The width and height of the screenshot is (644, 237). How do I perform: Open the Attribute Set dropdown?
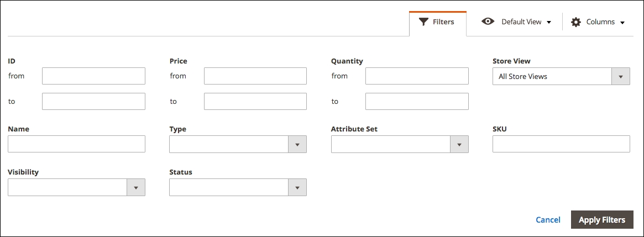pyautogui.click(x=400, y=144)
